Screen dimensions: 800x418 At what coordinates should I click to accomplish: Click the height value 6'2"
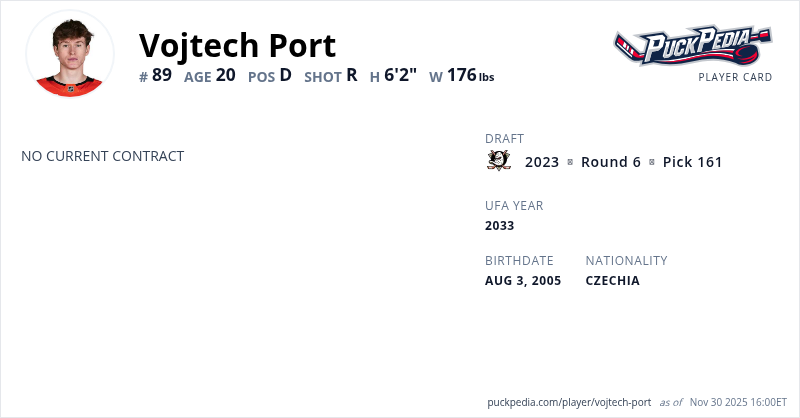point(400,75)
